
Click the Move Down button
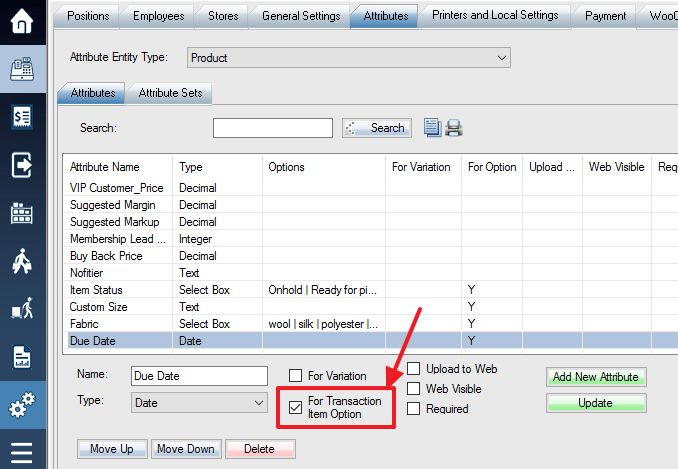click(x=186, y=449)
